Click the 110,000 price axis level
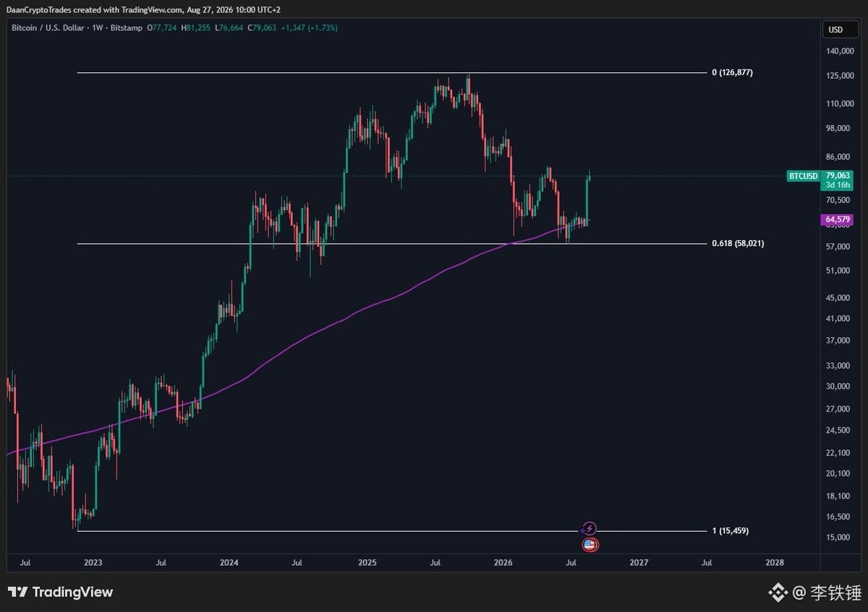 click(x=841, y=104)
